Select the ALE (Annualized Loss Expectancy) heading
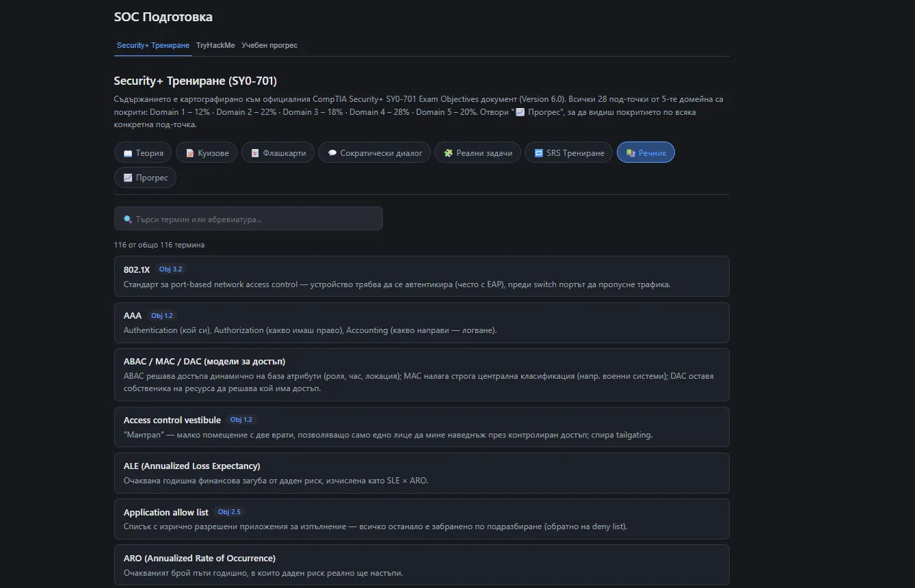 192,466
